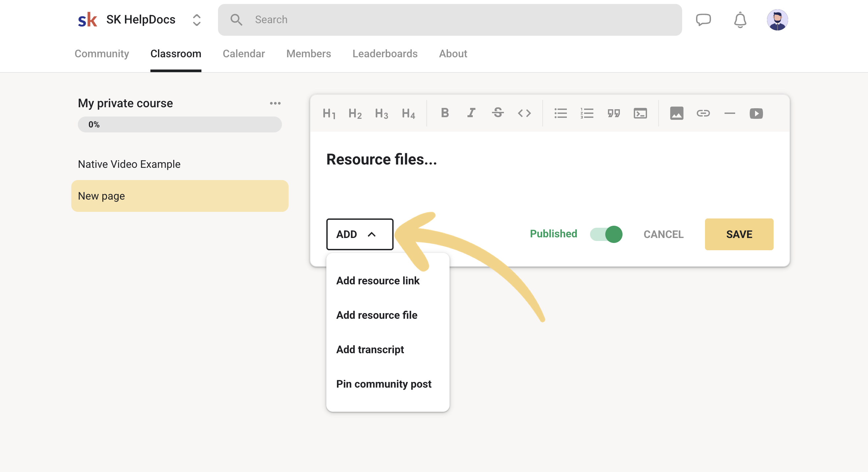Viewport: 868px width, 472px height.
Task: Insert a blockquote
Action: [x=613, y=113]
